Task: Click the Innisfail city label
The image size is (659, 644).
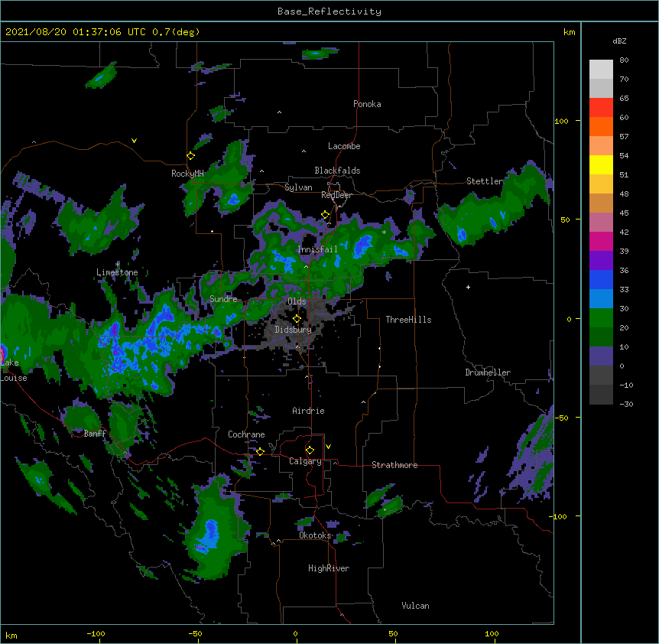Action: pos(317,249)
